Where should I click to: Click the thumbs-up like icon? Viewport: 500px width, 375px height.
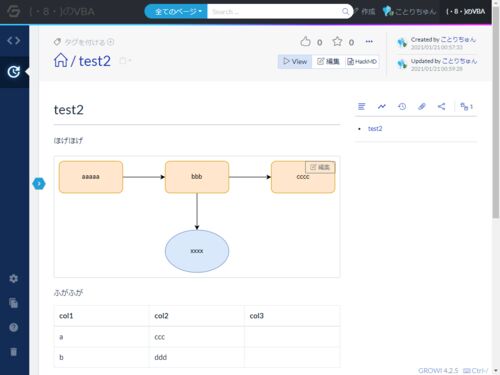pyautogui.click(x=305, y=42)
